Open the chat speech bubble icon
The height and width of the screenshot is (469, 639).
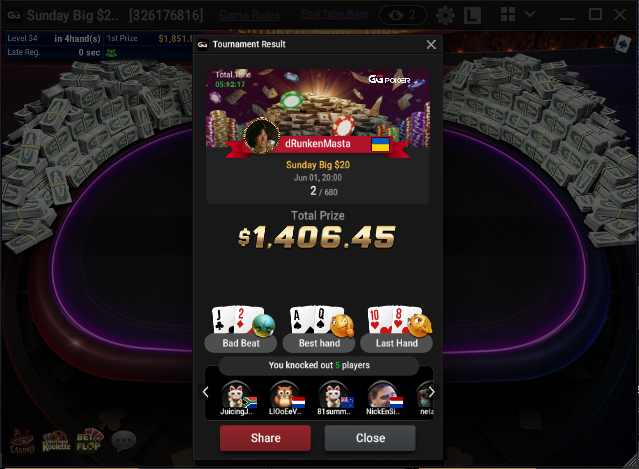(x=124, y=440)
